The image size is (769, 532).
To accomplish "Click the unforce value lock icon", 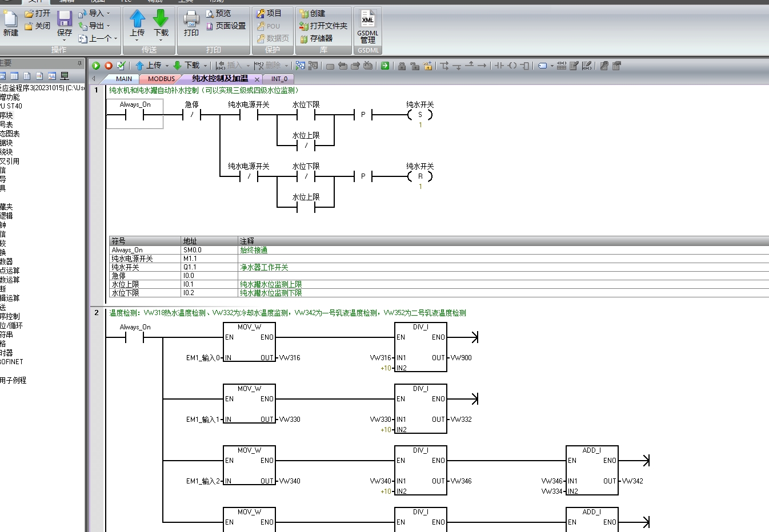I will pos(415,66).
